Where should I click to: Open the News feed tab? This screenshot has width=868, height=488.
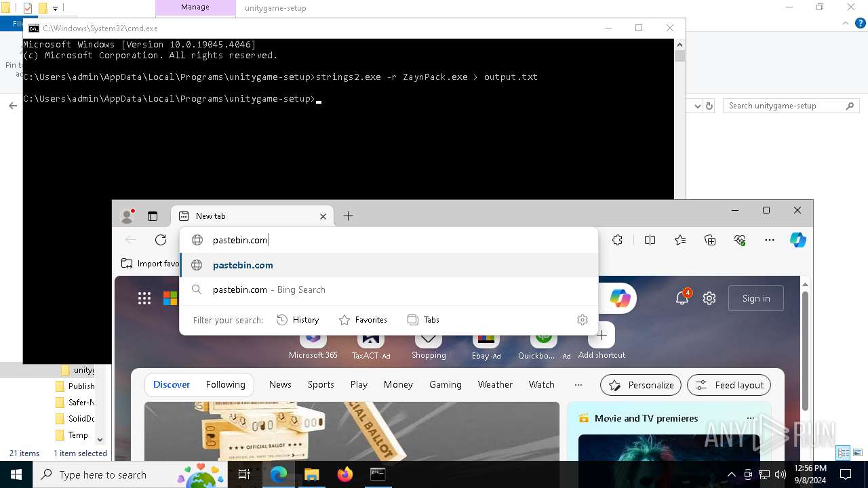[280, 384]
